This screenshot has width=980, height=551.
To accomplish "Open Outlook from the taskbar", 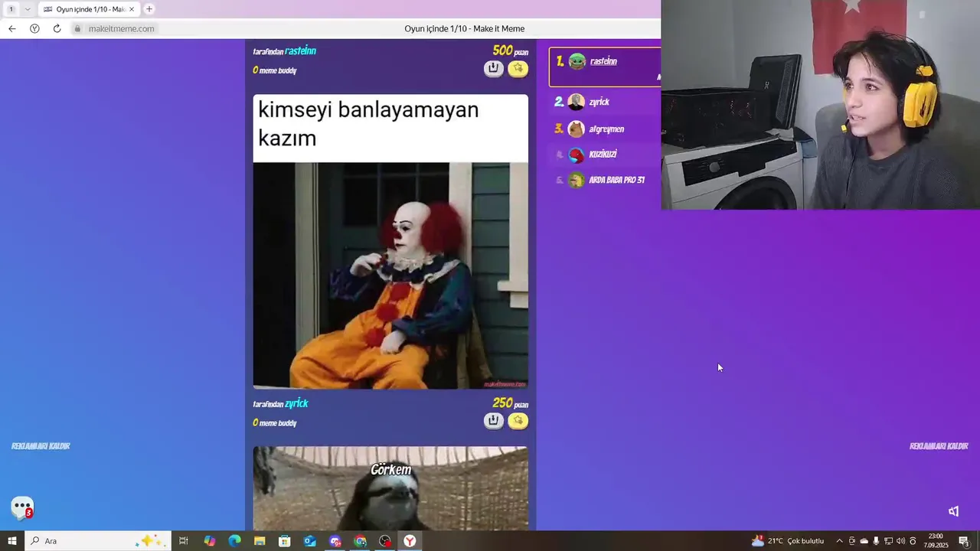I will tap(310, 541).
